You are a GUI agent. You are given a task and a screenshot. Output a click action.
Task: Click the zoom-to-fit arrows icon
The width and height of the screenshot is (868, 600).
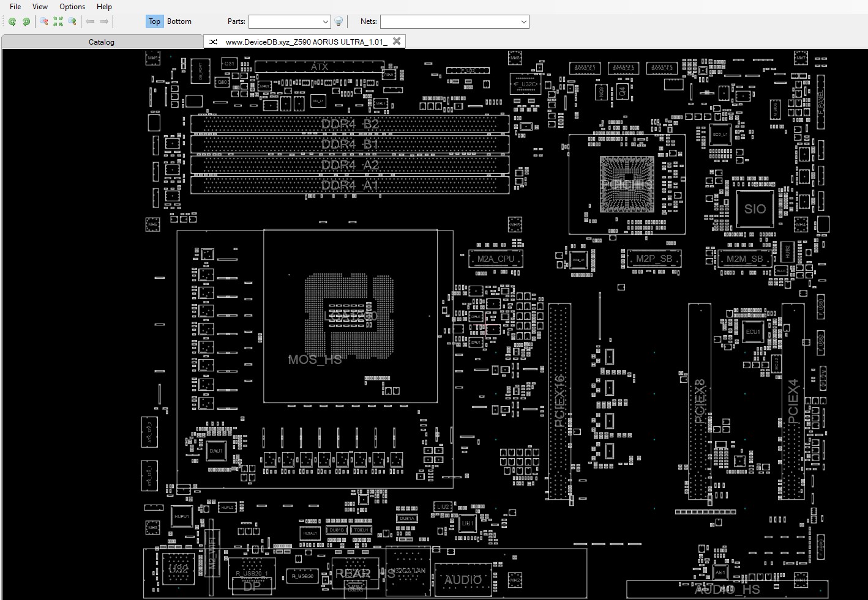(58, 21)
